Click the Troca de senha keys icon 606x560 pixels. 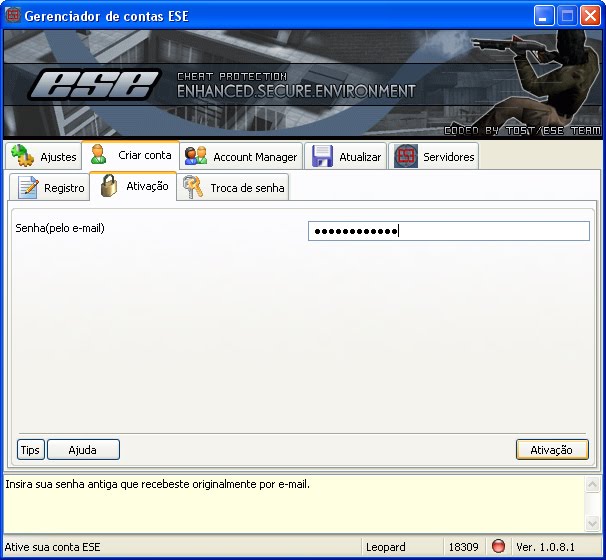tap(193, 187)
